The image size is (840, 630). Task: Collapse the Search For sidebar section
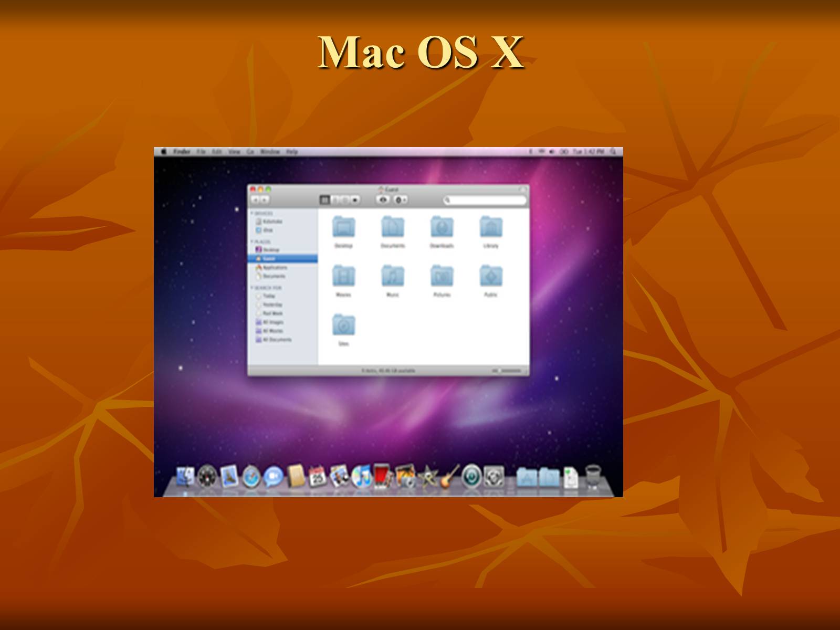[x=252, y=288]
